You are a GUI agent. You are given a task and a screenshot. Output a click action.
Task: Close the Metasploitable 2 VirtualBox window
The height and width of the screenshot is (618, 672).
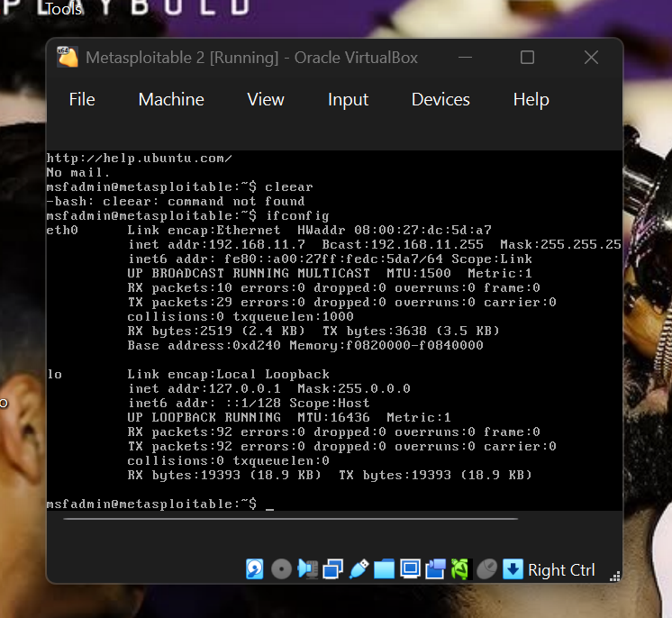591,58
